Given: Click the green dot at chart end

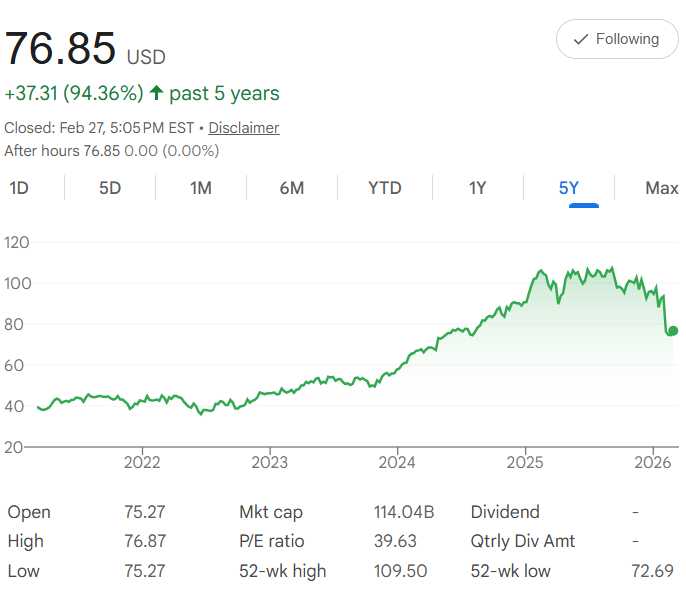Looking at the screenshot, I should point(673,331).
